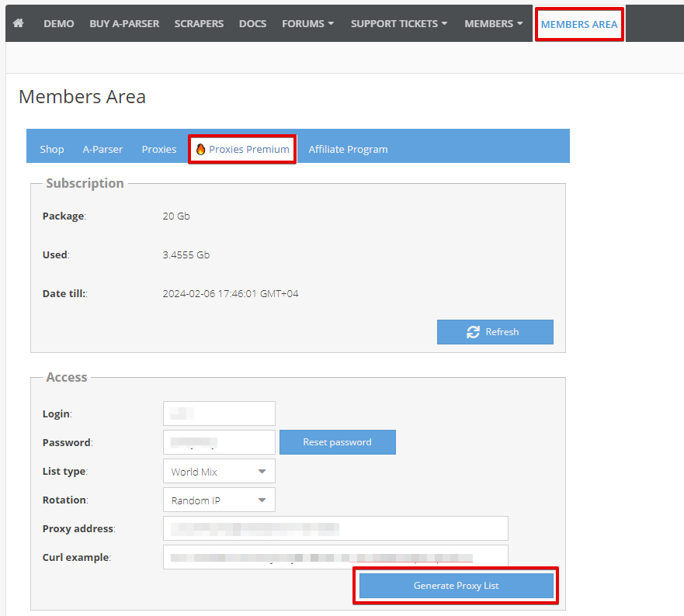
Task: Click DEMO in the navigation bar
Action: coord(58,23)
